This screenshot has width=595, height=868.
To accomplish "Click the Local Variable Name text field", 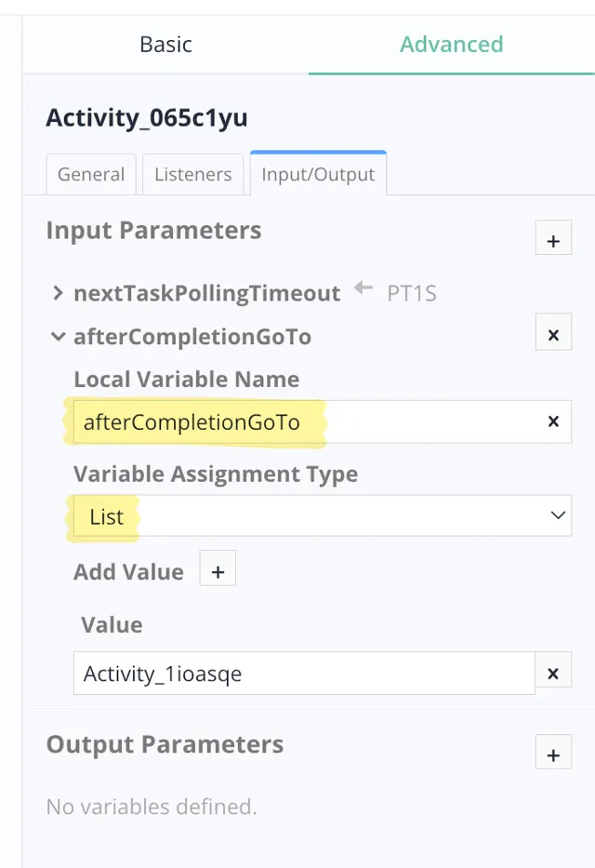I will [x=307, y=422].
